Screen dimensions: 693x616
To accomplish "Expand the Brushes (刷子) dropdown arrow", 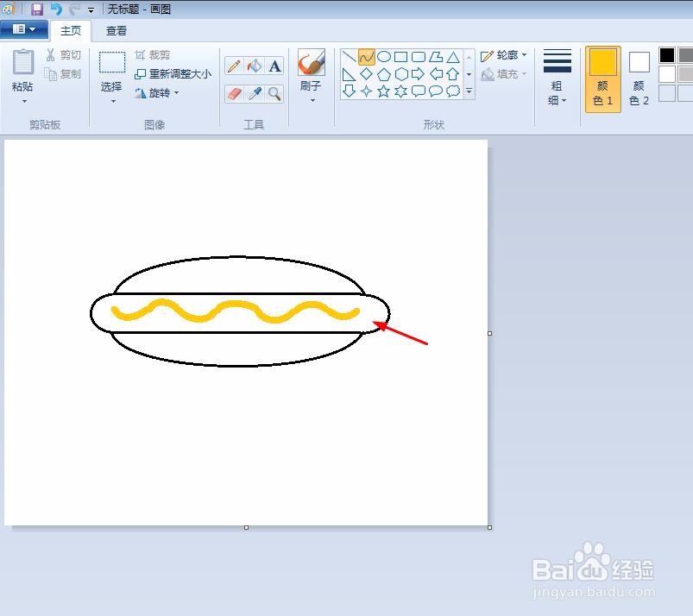I will pyautogui.click(x=312, y=101).
